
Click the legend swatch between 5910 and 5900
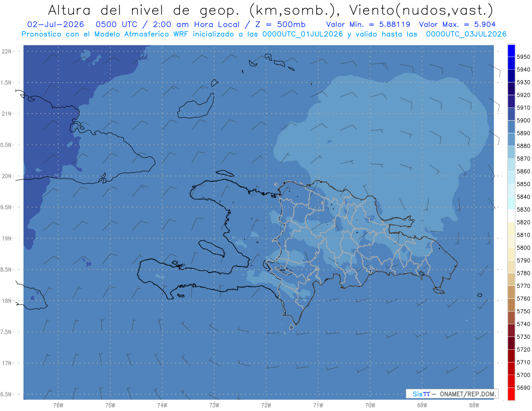pos(511,114)
